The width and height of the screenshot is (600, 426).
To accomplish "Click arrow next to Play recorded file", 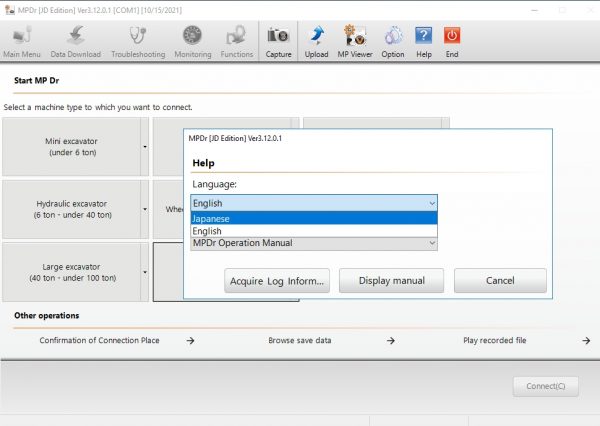I will pyautogui.click(x=586, y=341).
